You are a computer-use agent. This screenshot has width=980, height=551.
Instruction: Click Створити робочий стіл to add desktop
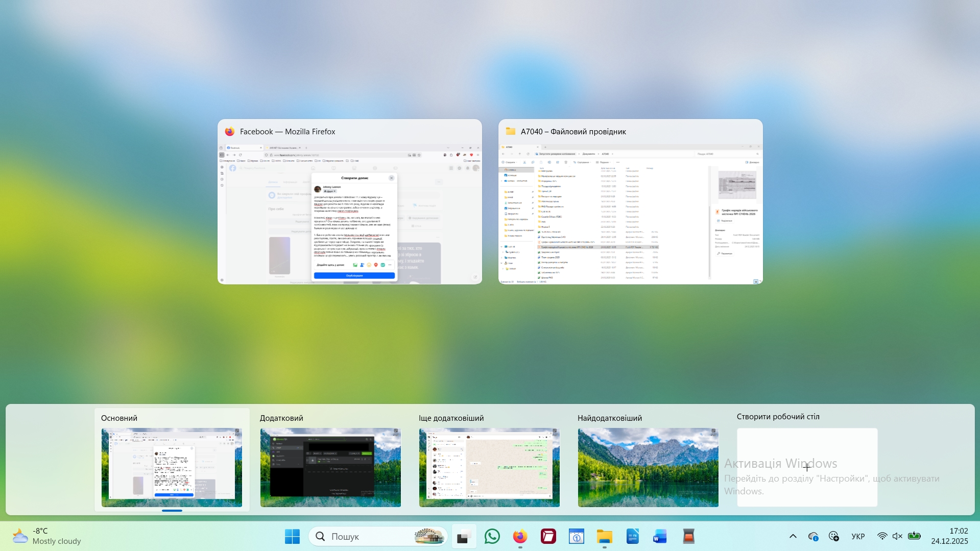point(806,467)
